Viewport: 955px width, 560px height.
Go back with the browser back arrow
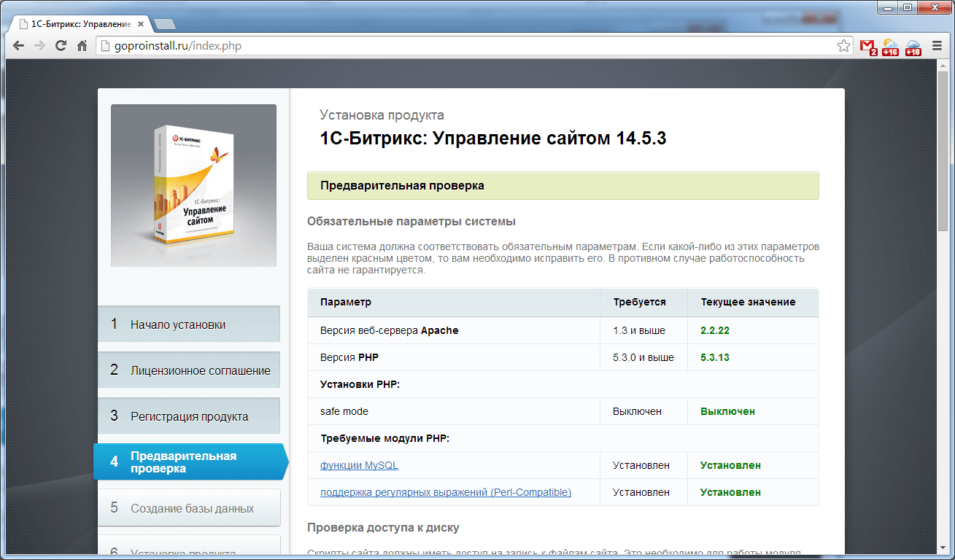point(18,46)
